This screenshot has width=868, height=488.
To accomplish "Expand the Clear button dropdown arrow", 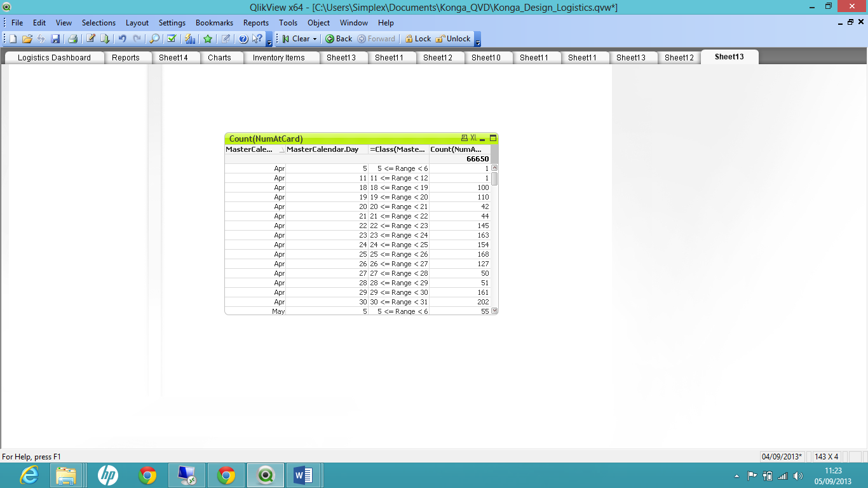I will click(x=315, y=39).
